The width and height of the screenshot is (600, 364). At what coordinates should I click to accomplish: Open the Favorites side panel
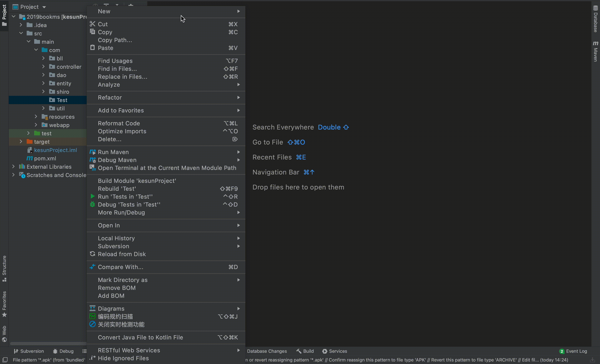(4, 304)
